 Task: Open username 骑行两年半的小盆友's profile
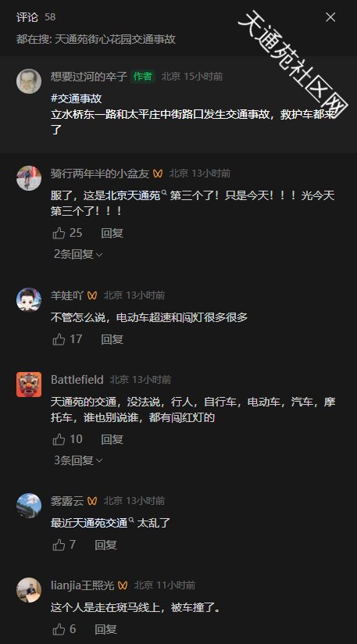coord(100,174)
